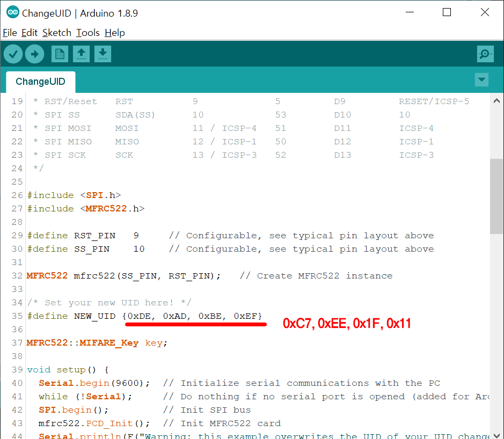Click 'SPI MOSI' in line 21
504x439 pixels.
(68, 129)
